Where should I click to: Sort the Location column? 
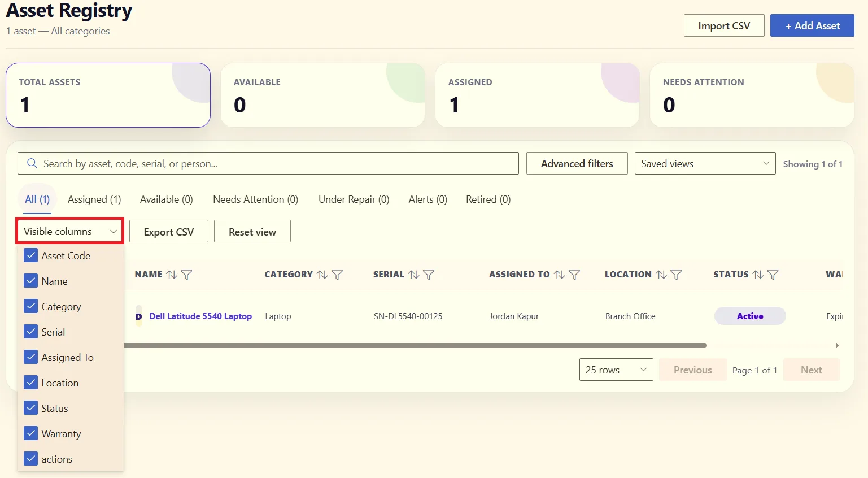click(x=661, y=275)
